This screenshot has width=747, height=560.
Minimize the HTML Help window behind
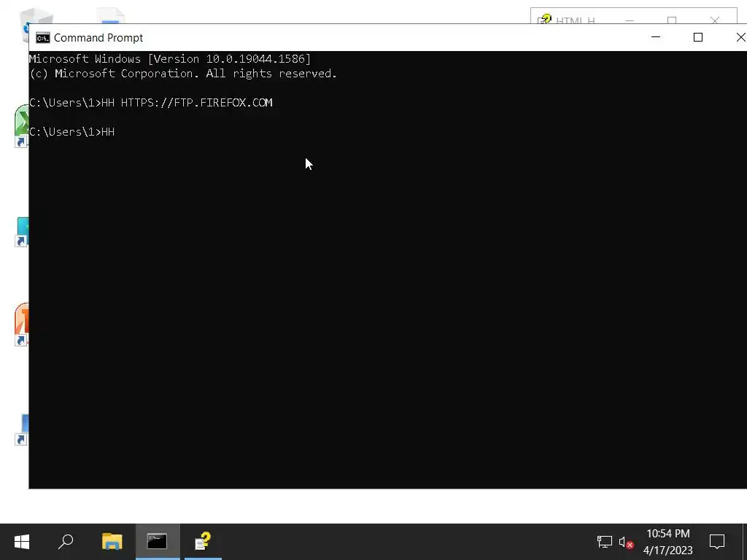630,20
